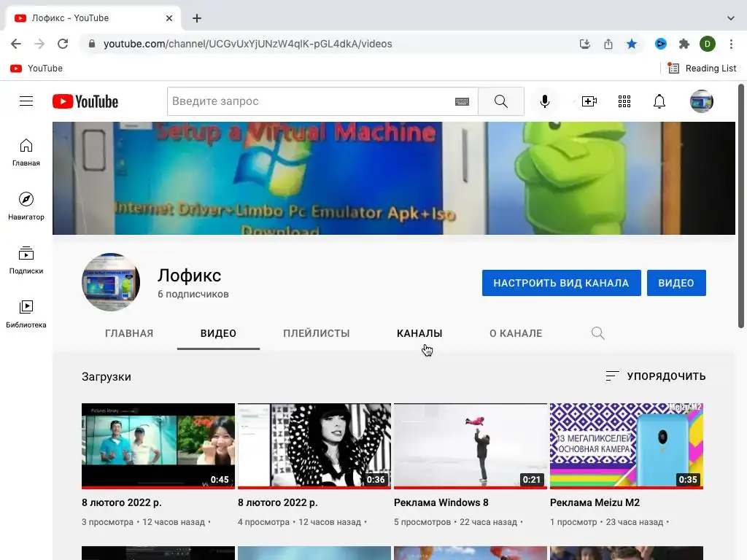
Task: Click the blue ВИДЕО button
Action: point(676,283)
